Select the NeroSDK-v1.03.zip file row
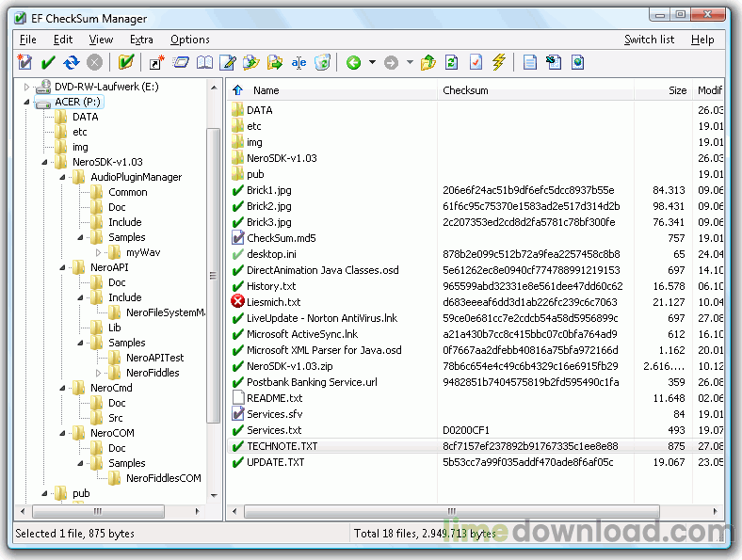 click(476, 365)
